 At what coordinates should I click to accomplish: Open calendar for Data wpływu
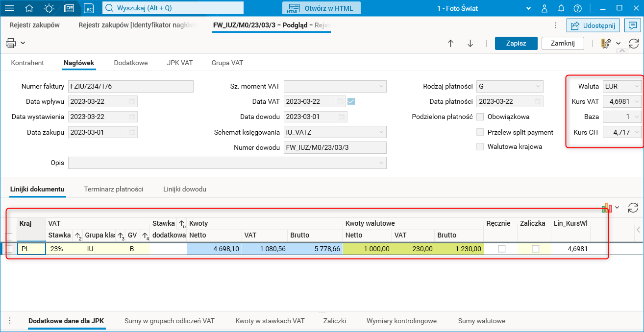point(132,101)
